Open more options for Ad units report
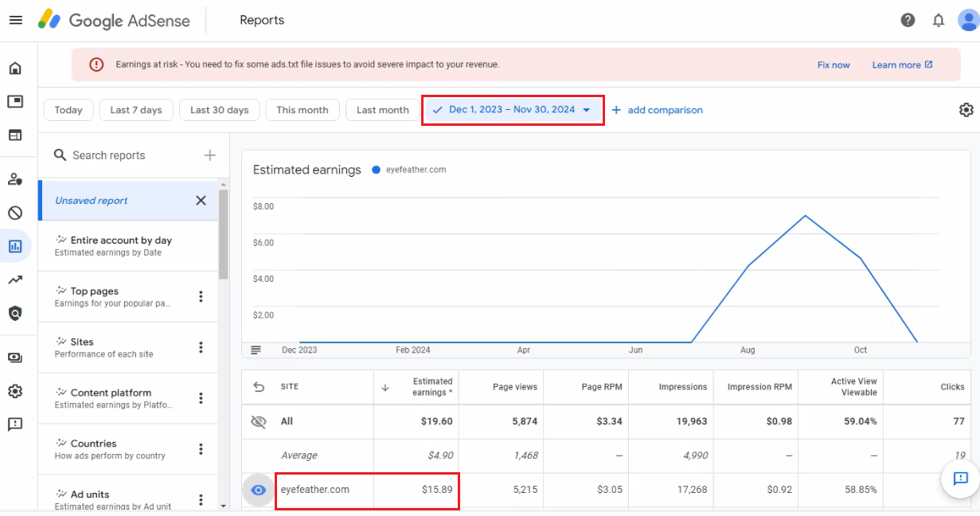This screenshot has height=516, width=980. (x=201, y=500)
